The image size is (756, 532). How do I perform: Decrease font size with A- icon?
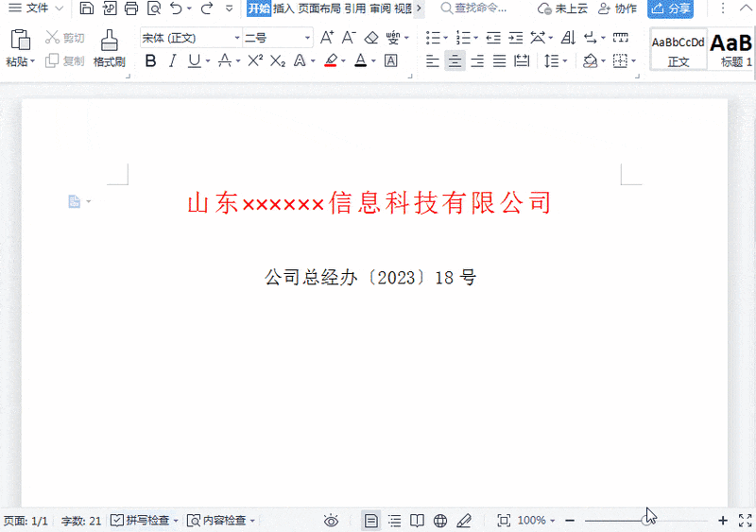(349, 37)
